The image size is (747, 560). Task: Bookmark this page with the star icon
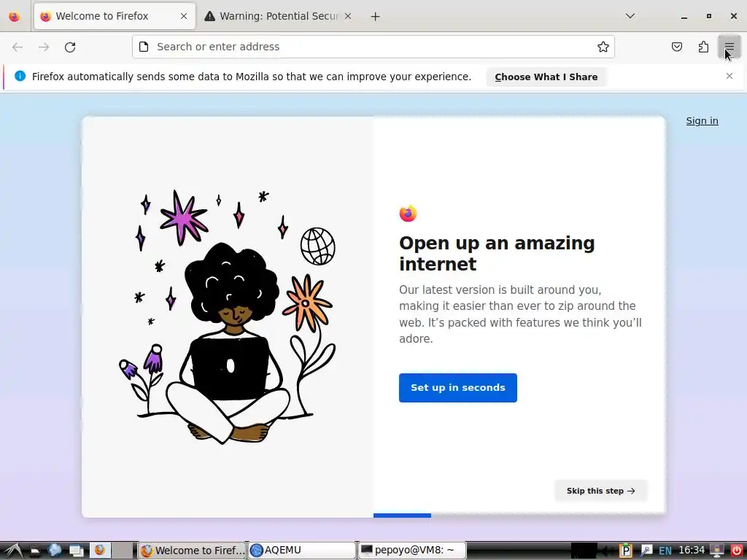coord(603,47)
